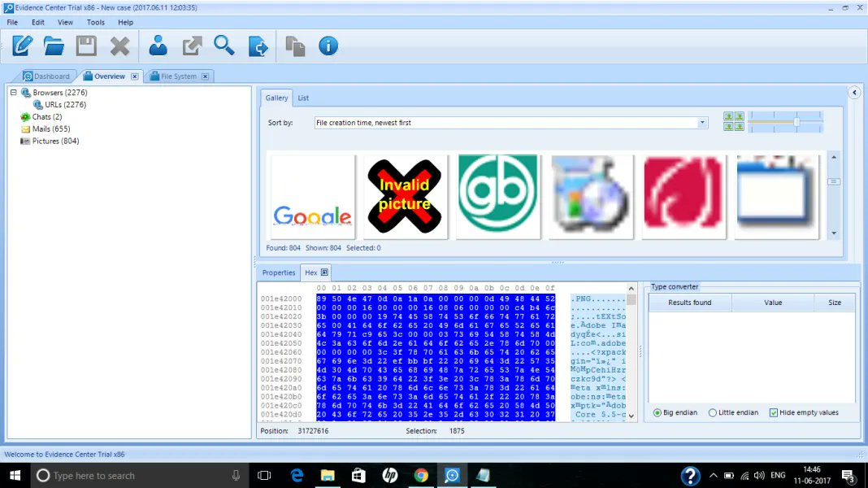
Task: Click hex offset 001e42000 row
Action: point(280,299)
